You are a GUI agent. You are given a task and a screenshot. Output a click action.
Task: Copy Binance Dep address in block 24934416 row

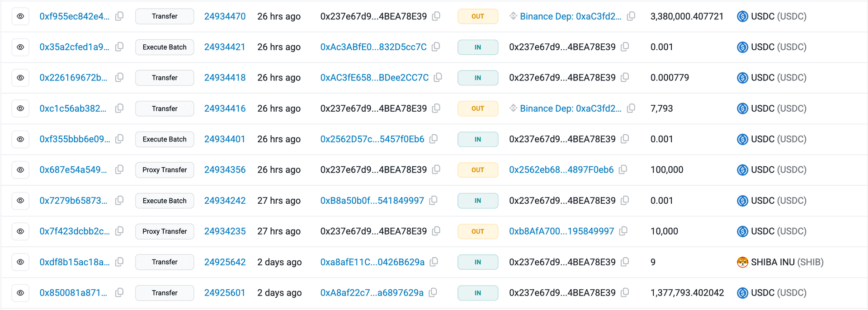point(631,108)
